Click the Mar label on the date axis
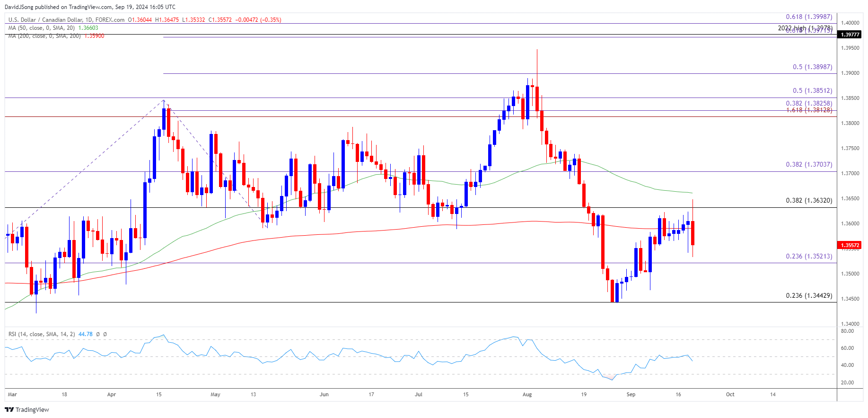 click(x=12, y=394)
